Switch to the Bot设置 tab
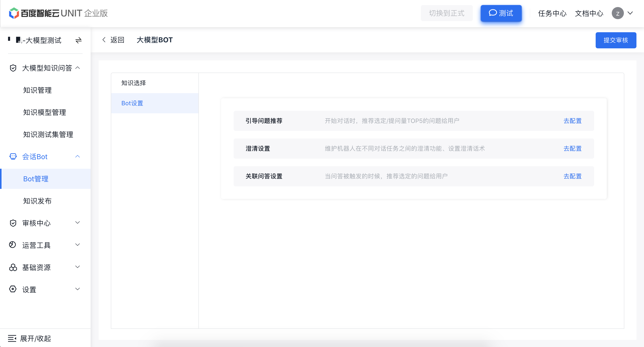This screenshot has width=644, height=347. click(x=155, y=103)
